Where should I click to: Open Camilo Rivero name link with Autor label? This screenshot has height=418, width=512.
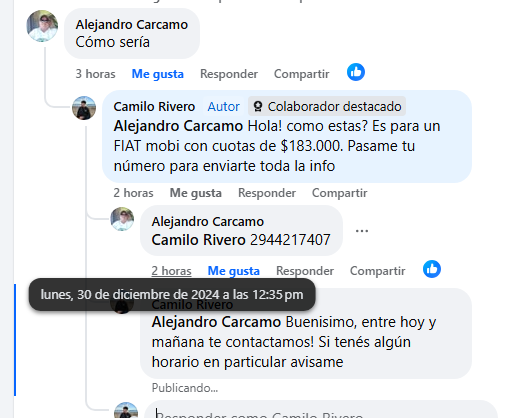pyautogui.click(x=154, y=107)
